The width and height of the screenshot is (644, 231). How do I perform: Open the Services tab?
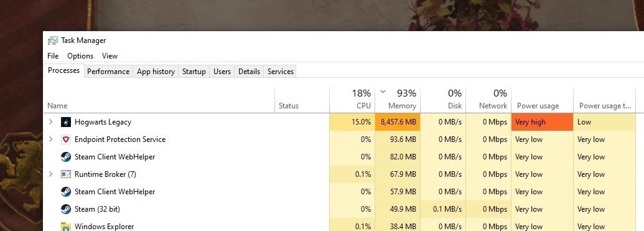281,72
